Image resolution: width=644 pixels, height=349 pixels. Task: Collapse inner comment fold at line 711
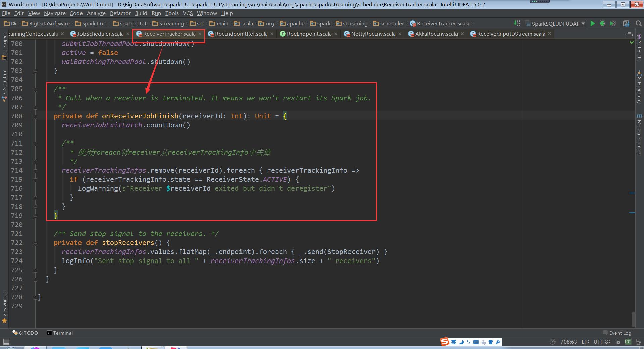tap(35, 143)
